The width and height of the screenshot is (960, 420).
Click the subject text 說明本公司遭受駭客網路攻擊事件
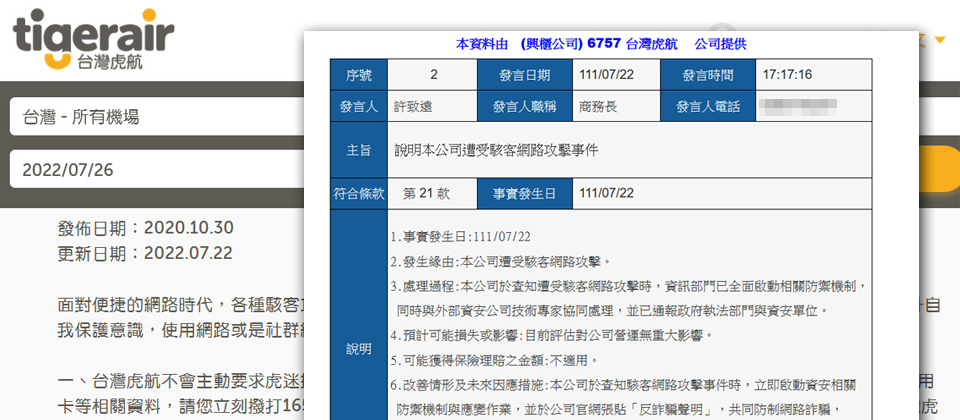pos(496,150)
